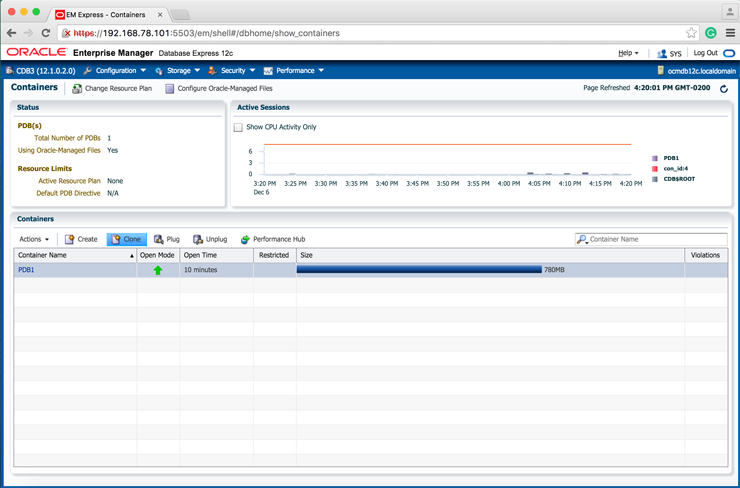The image size is (740, 488).
Task: Click the Open Mode column header
Action: [x=157, y=255]
